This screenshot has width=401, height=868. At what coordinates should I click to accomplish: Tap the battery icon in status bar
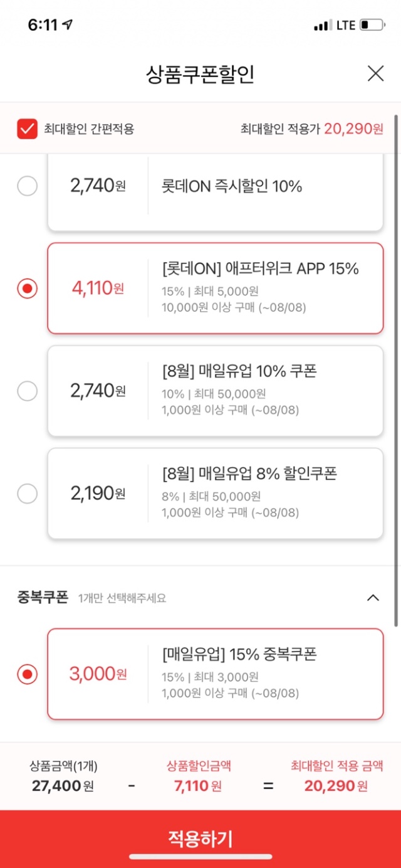click(x=372, y=26)
